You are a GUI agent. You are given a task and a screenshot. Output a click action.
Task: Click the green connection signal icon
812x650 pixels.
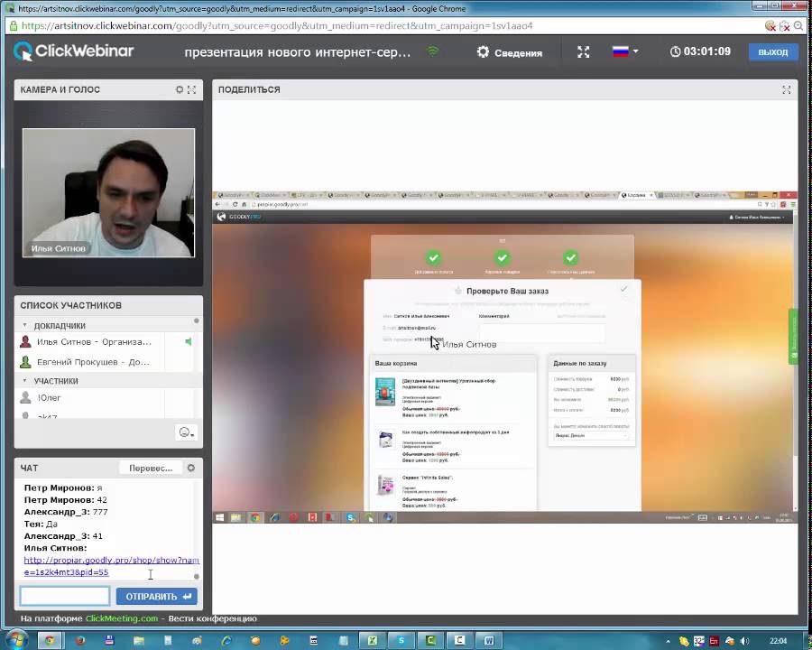[432, 51]
